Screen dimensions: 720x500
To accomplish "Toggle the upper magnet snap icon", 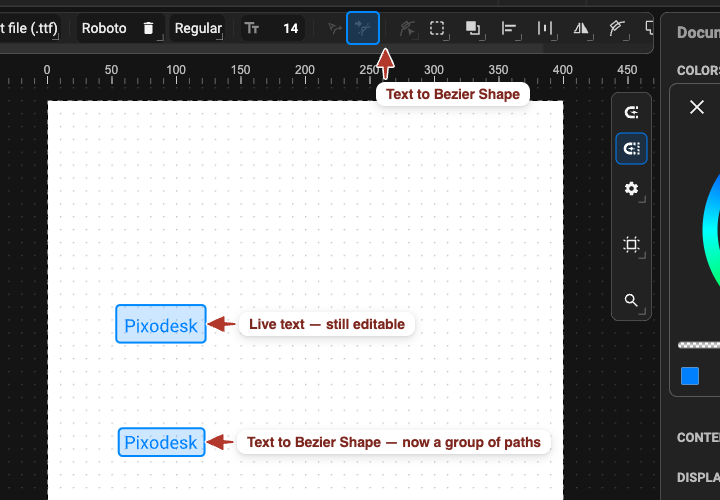I will (x=631, y=112).
